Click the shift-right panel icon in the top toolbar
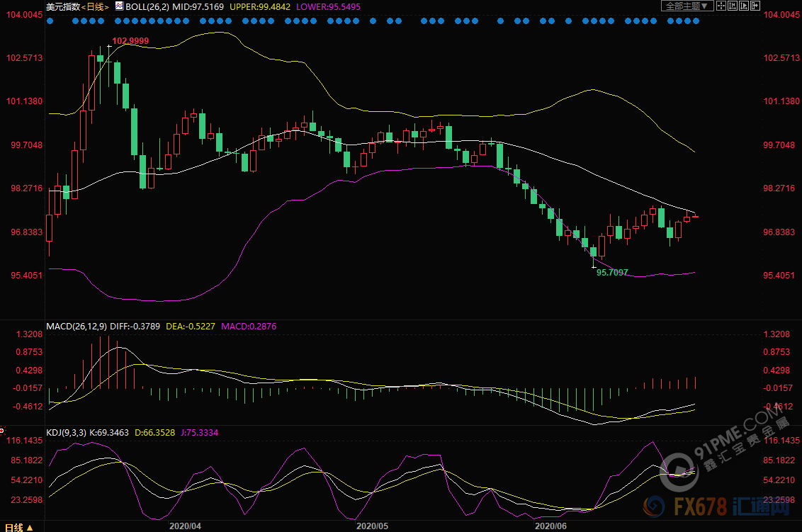 point(755,6)
